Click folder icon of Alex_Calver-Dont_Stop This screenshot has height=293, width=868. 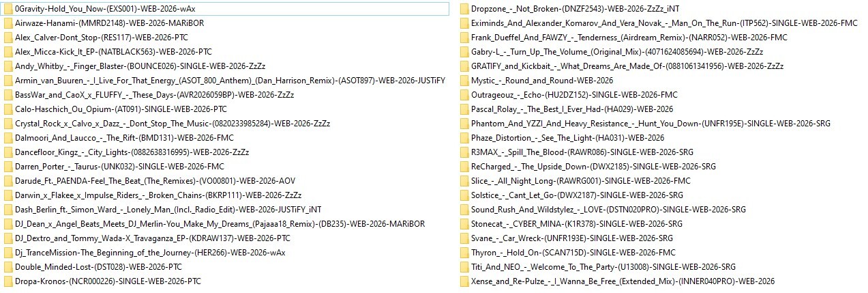tap(8, 38)
